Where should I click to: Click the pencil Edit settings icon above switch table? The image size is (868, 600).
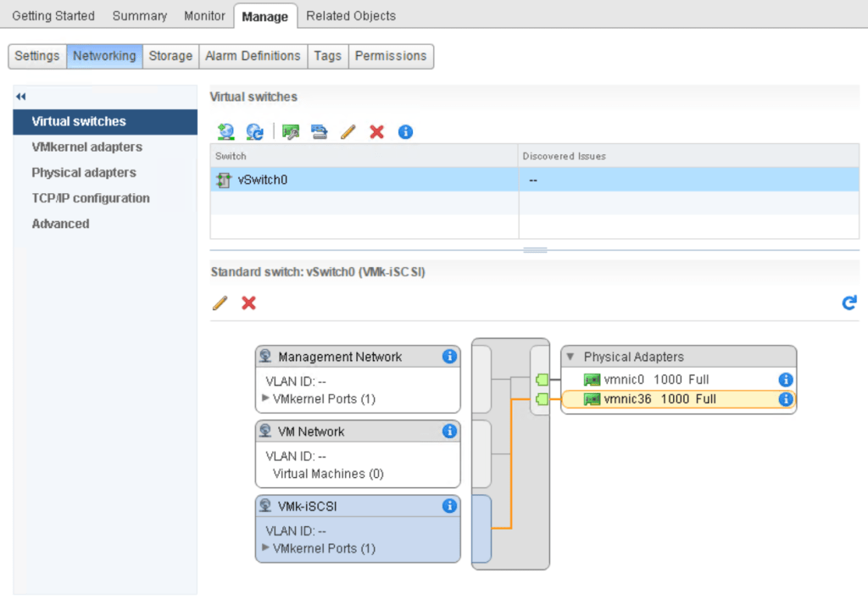[x=348, y=131]
